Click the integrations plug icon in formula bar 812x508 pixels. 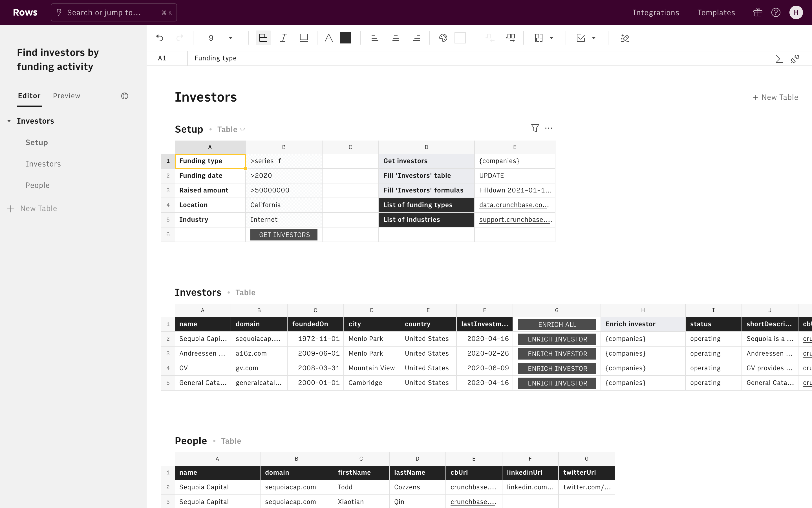click(x=795, y=59)
